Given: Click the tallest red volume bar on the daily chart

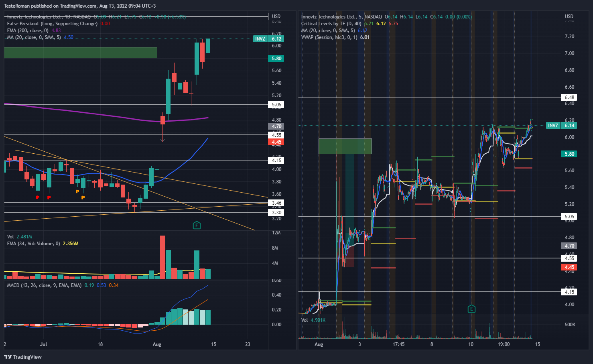Looking at the screenshot, I should coord(162,257).
